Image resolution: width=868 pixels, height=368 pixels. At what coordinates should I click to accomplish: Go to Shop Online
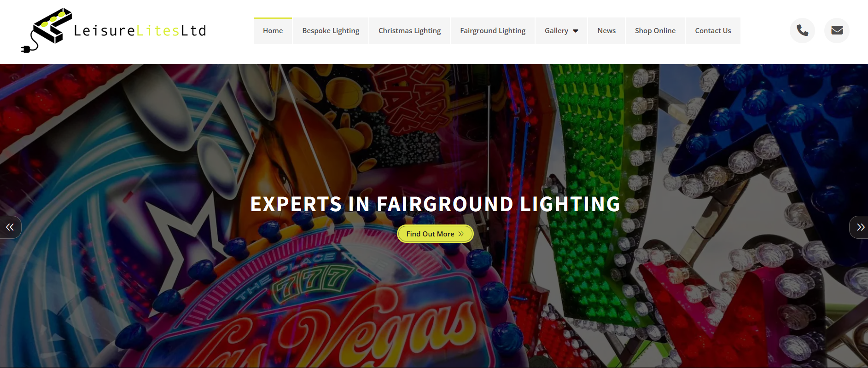click(x=655, y=31)
